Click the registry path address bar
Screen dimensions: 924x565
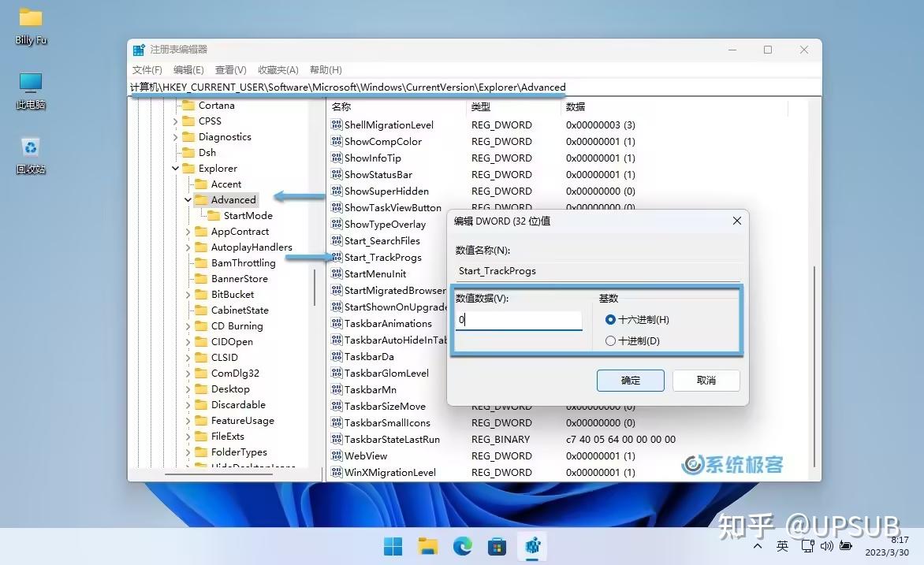(475, 87)
